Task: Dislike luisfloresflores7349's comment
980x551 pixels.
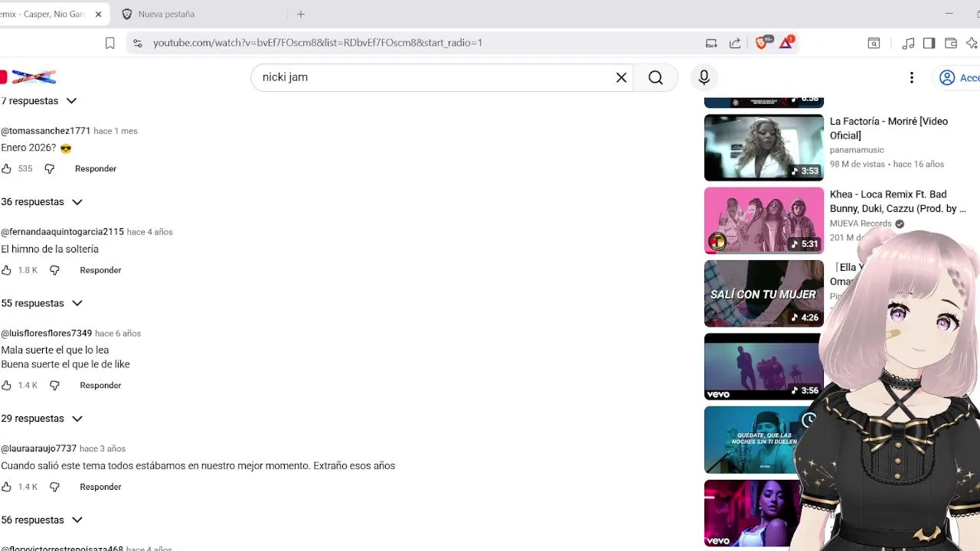Action: pyautogui.click(x=54, y=385)
